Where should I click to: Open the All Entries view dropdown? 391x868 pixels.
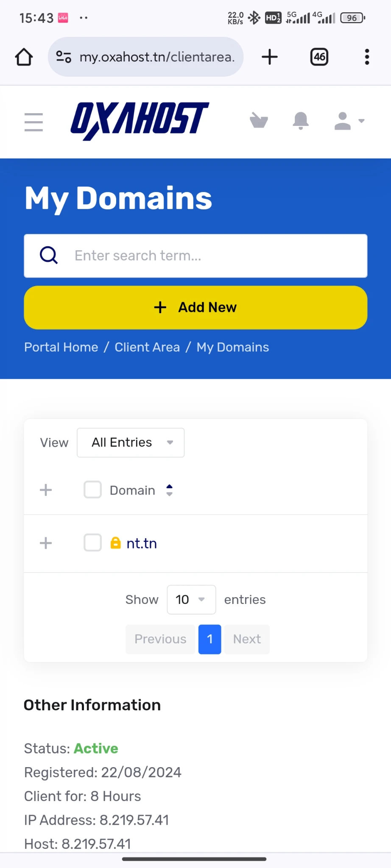click(x=131, y=442)
